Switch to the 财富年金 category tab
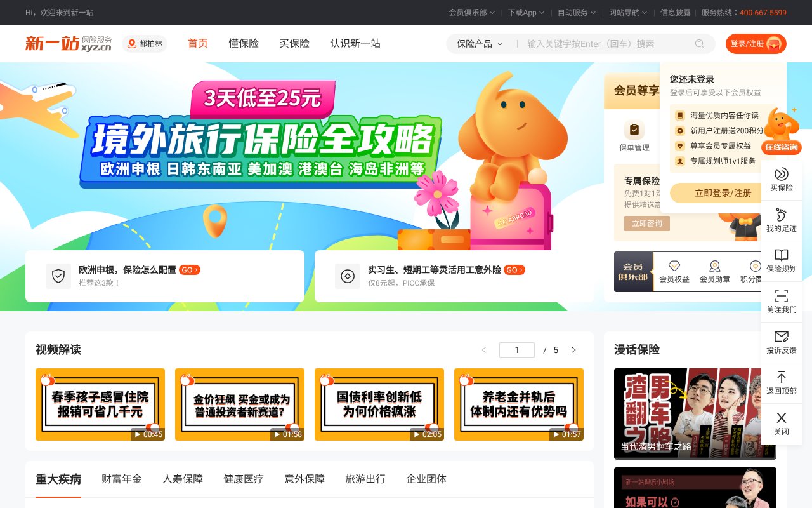This screenshot has width=812, height=508. point(122,479)
